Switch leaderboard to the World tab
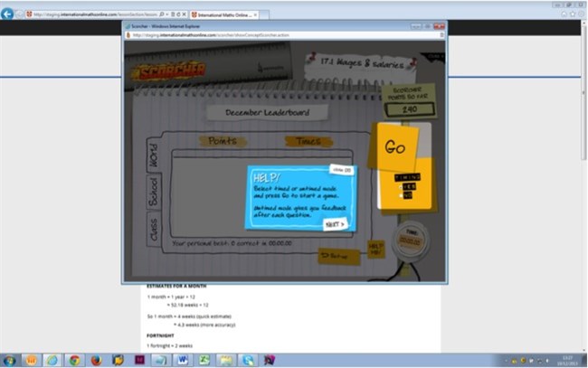Screen dimensions: 588x368 pyautogui.click(x=154, y=156)
